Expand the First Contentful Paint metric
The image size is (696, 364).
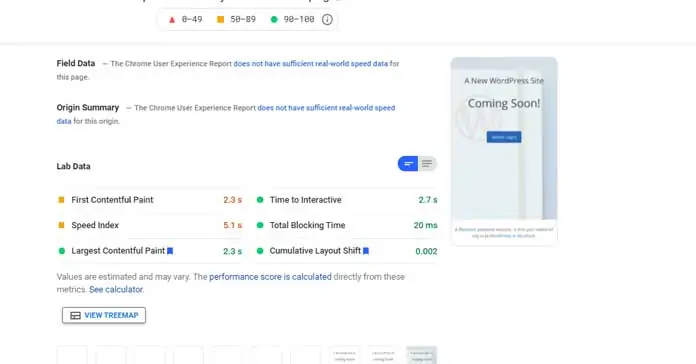click(150, 200)
